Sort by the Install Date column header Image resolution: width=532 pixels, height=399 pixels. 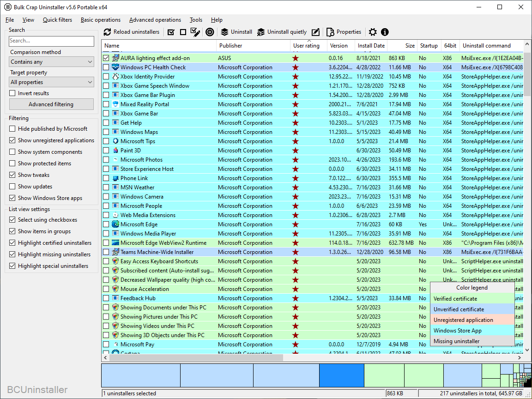(x=371, y=45)
